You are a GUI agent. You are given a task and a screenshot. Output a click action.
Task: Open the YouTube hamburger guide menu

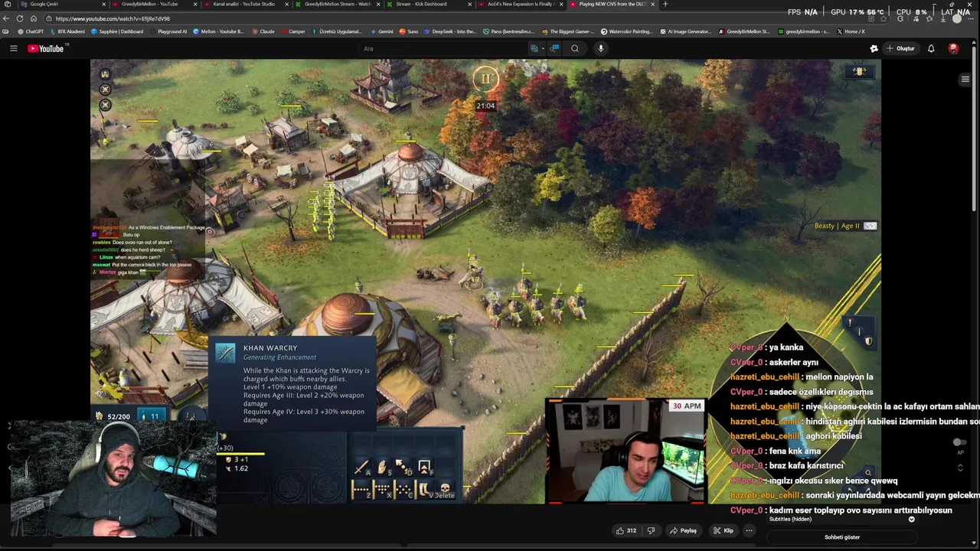[x=13, y=48]
